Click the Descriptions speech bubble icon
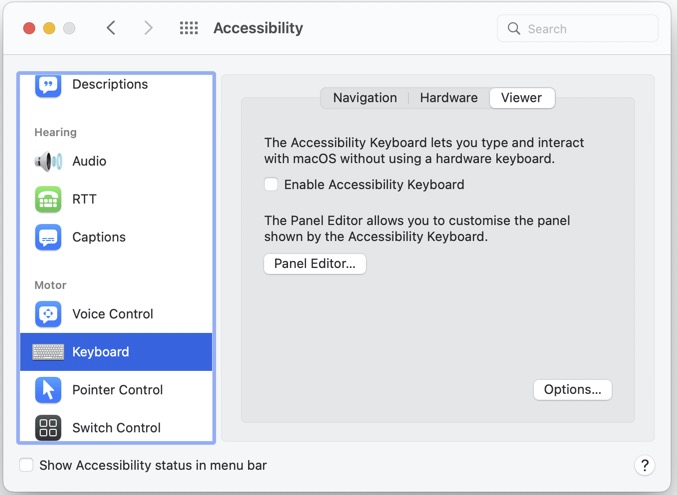 point(48,85)
